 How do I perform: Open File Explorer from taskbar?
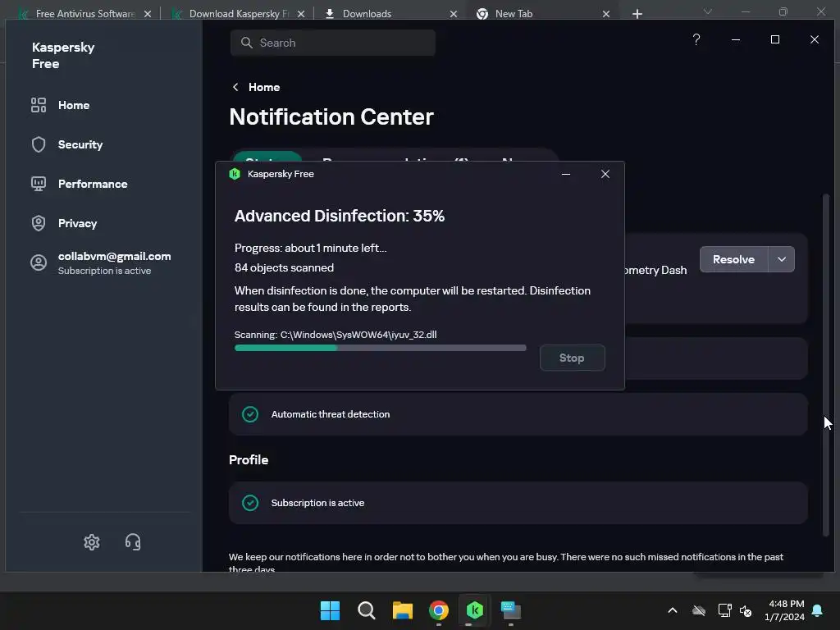tap(402, 610)
